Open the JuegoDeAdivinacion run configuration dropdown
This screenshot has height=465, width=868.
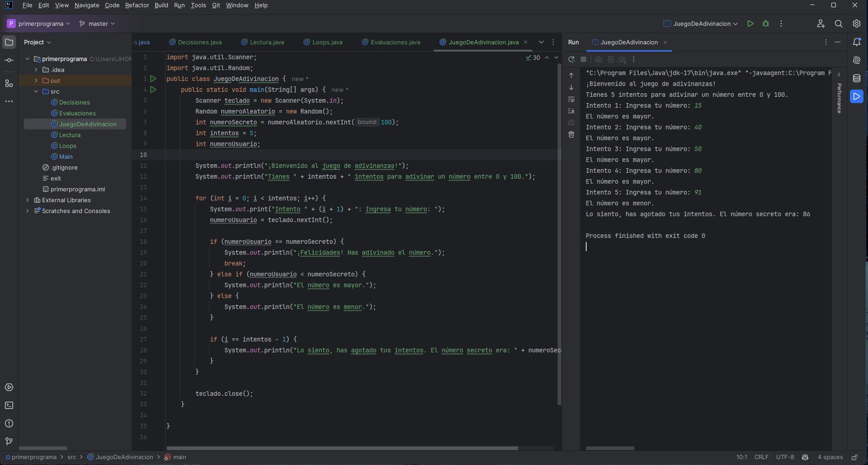coord(700,24)
